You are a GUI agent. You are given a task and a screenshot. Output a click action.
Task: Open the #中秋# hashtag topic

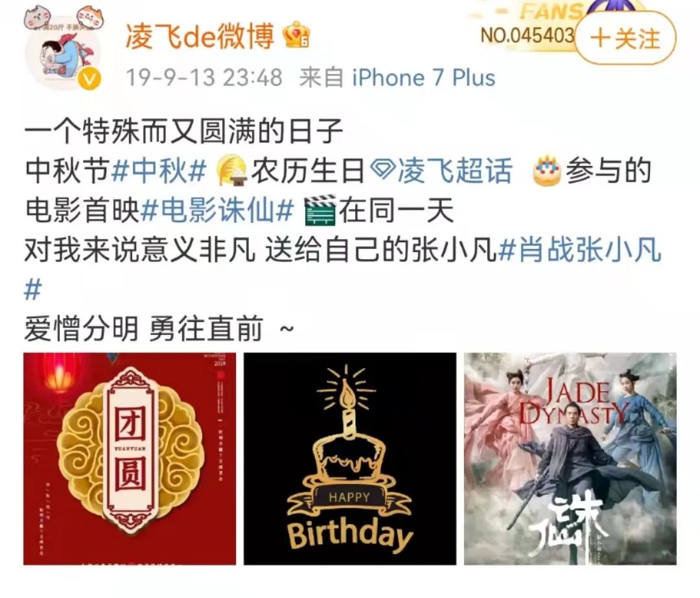159,172
